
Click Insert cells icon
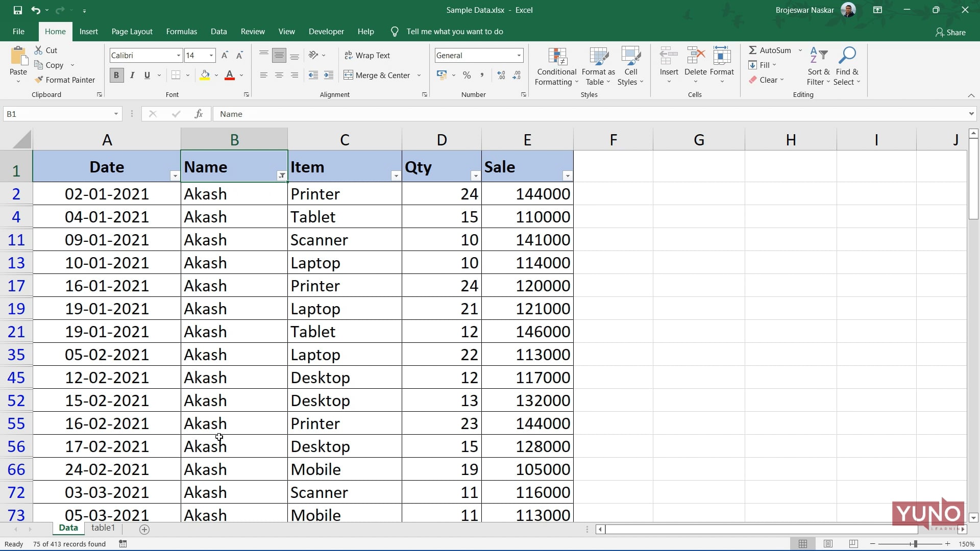669,56
